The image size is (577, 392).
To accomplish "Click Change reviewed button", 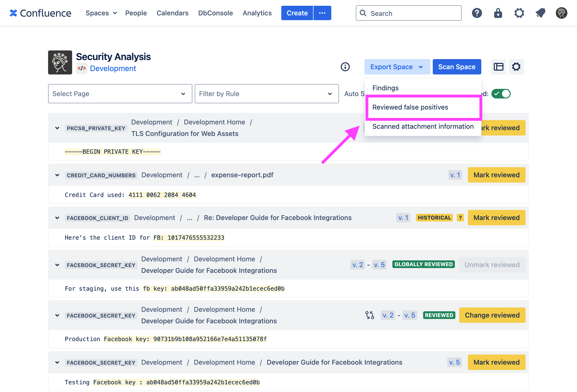I will pyautogui.click(x=492, y=315).
